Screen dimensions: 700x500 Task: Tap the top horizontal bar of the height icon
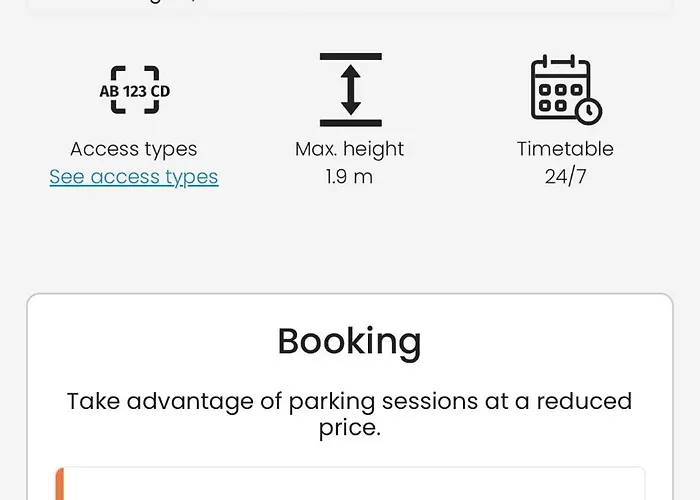(x=350, y=58)
